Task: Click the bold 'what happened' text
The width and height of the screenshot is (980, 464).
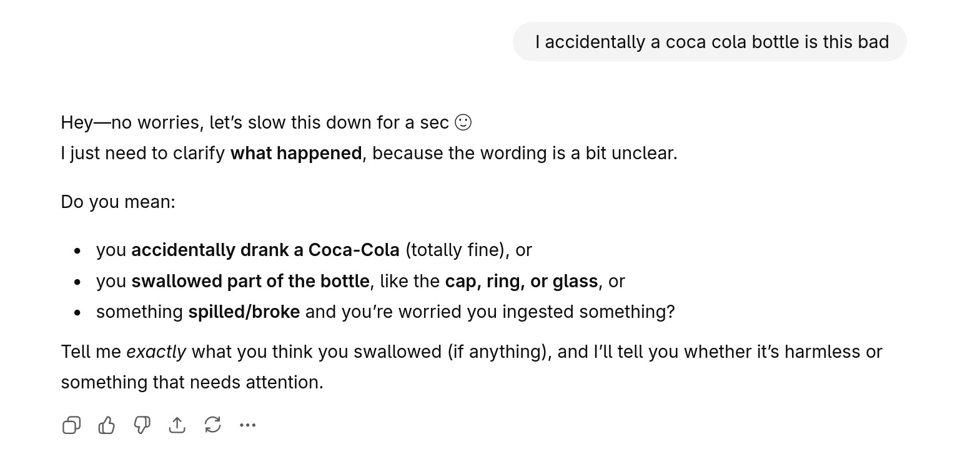Action: (295, 153)
